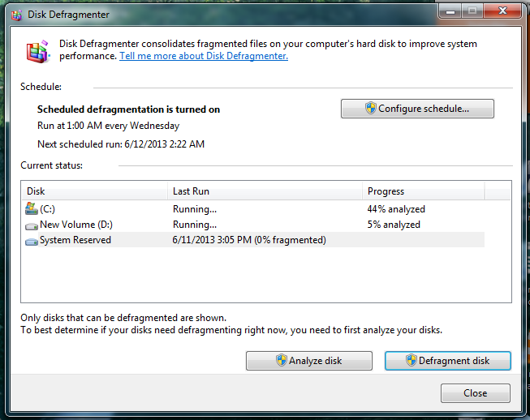Screen dimensions: 530x420
Task: Start the Defragment disk operation
Action: point(447,361)
